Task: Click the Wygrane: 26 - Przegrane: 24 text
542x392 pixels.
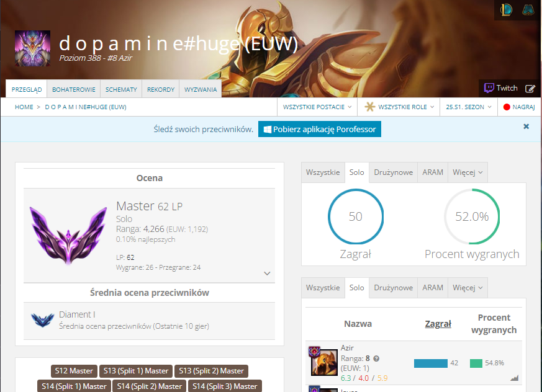Action: point(158,267)
